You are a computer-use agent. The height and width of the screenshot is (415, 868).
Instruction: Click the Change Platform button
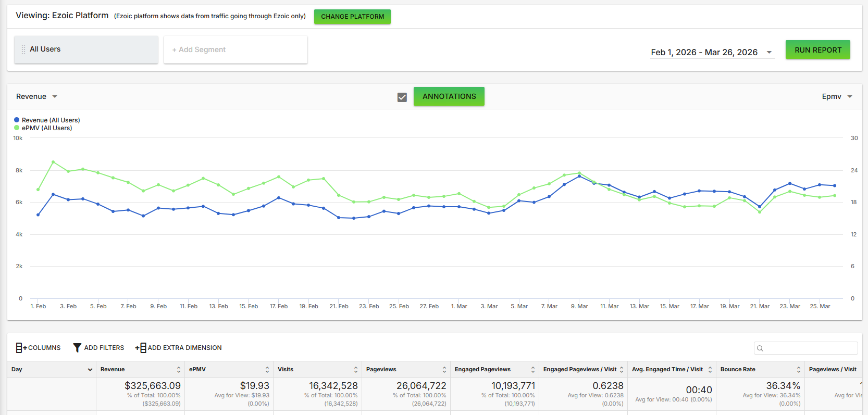[352, 17]
